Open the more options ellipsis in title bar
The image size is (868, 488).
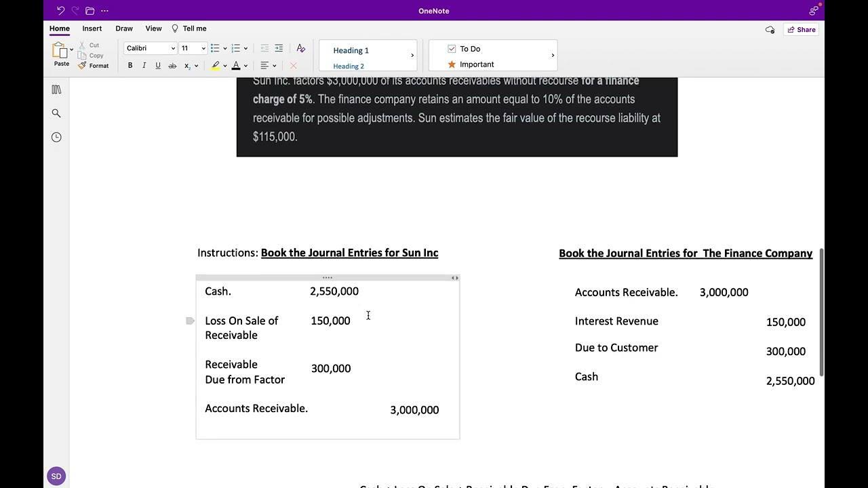click(x=104, y=11)
